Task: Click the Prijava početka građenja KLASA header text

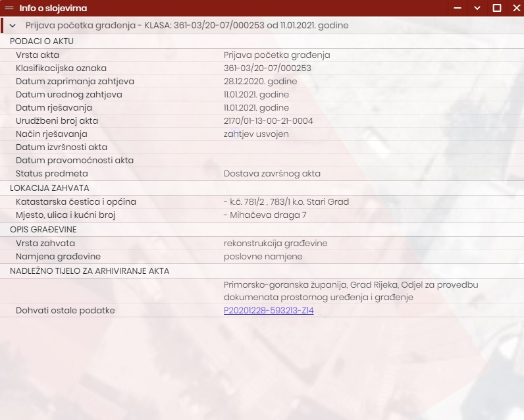Action: (187, 26)
